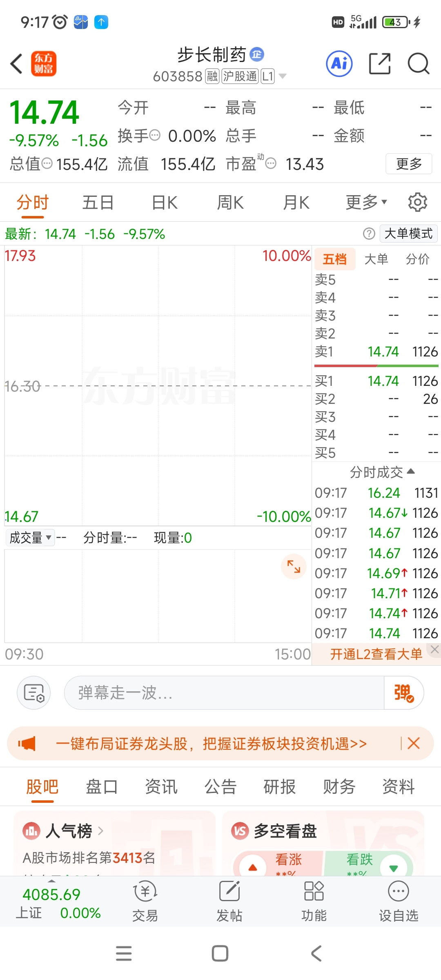Open chart settings gear icon

[x=418, y=202]
